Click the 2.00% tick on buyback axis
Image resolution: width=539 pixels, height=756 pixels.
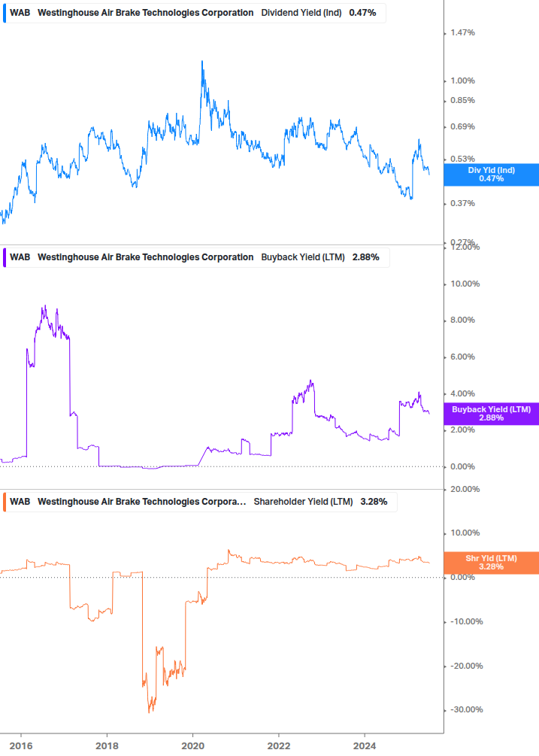[463, 430]
